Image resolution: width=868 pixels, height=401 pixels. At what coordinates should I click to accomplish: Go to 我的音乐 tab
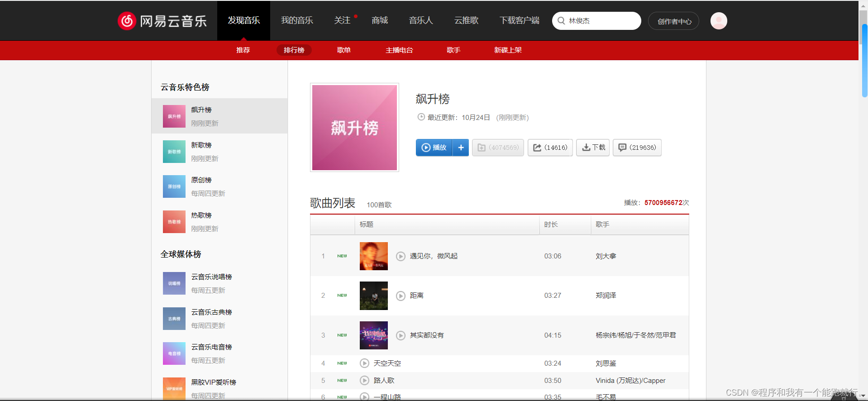[297, 20]
